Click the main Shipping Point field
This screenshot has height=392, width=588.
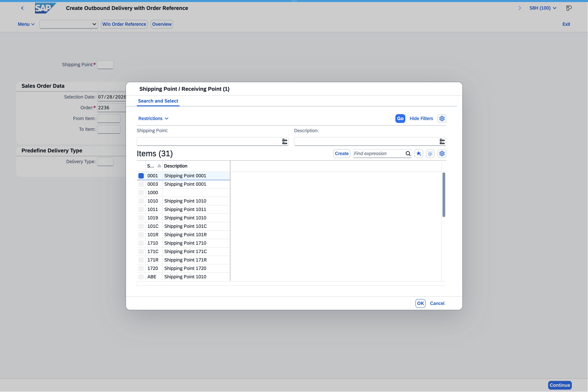(105, 65)
